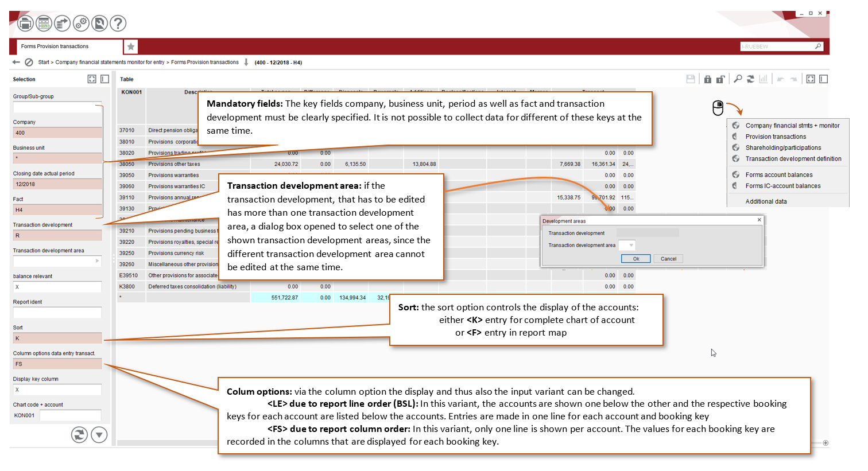868x471 pixels.
Task: Click the undo arrow icon
Action: pos(780,79)
